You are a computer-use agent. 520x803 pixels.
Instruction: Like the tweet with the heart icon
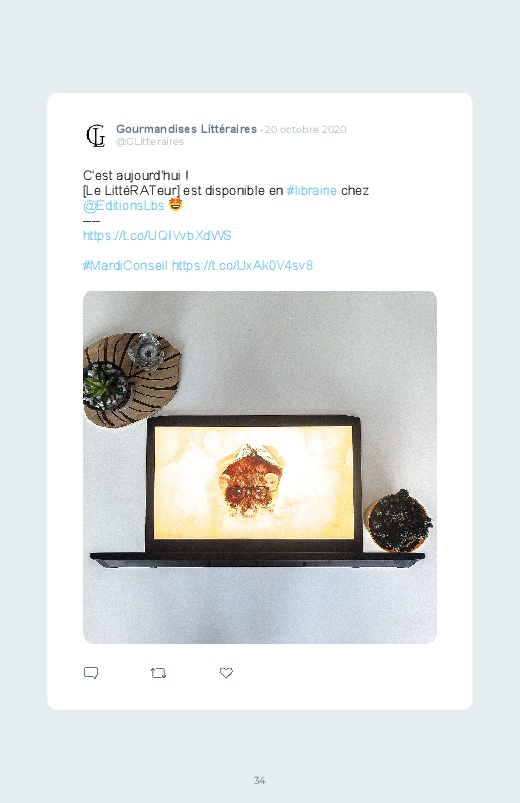226,673
